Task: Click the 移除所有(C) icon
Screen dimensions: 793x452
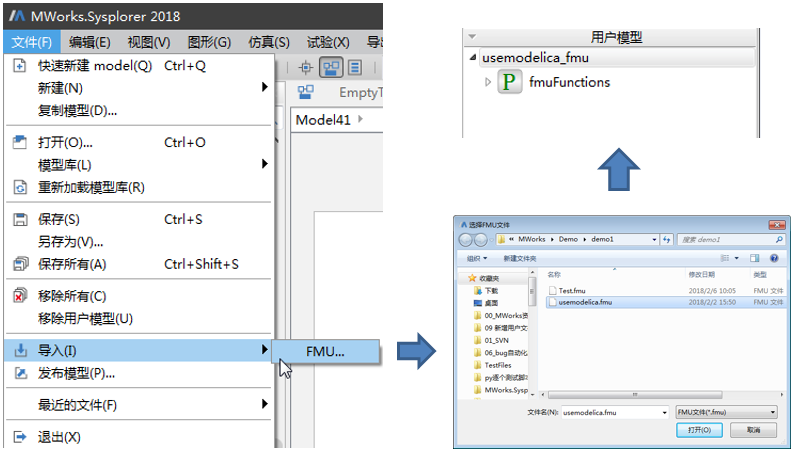Action: click(19, 296)
